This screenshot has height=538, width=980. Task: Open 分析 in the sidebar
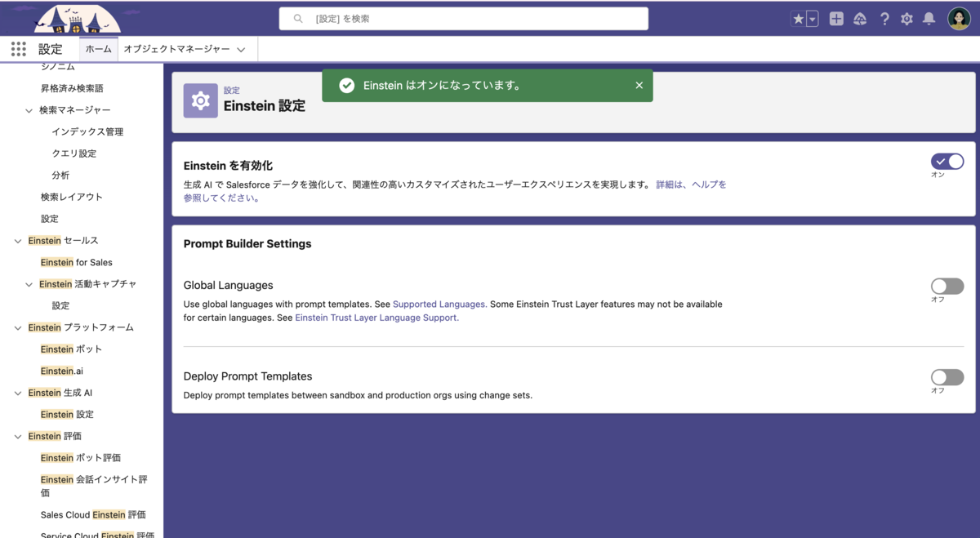click(x=60, y=175)
